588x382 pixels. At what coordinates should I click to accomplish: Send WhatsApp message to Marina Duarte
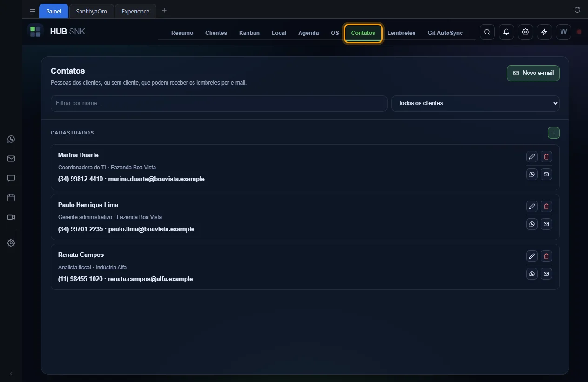coord(532,174)
